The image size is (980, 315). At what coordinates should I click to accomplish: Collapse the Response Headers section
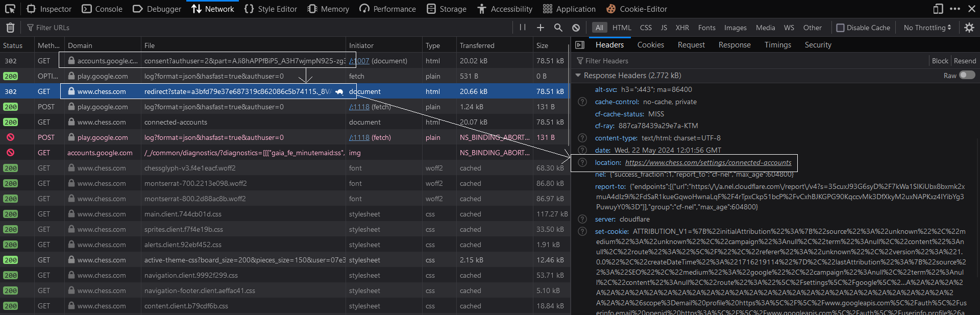click(x=578, y=75)
